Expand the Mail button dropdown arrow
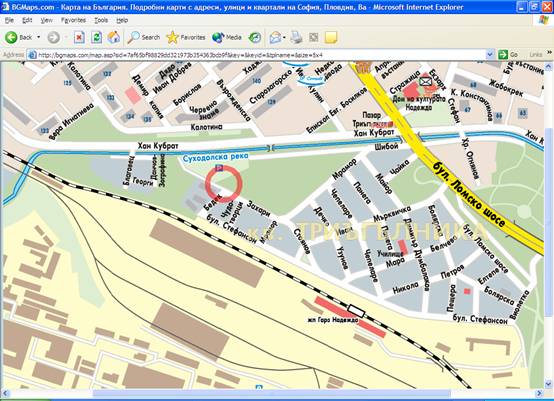The height and width of the screenshot is (401, 554). click(x=284, y=37)
